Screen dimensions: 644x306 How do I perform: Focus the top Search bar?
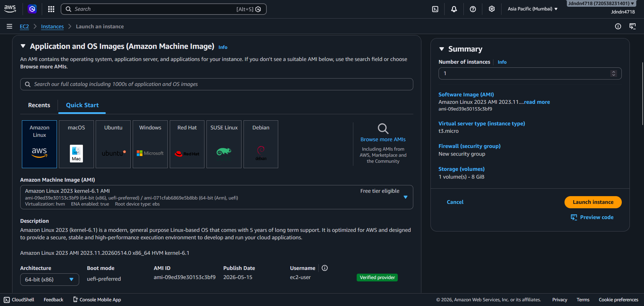click(164, 9)
